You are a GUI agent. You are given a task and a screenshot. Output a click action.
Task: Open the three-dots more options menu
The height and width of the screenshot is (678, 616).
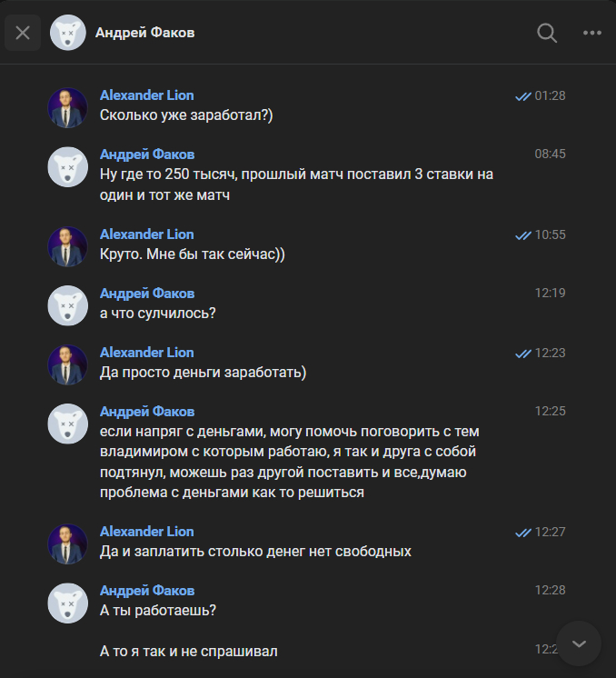tap(592, 33)
